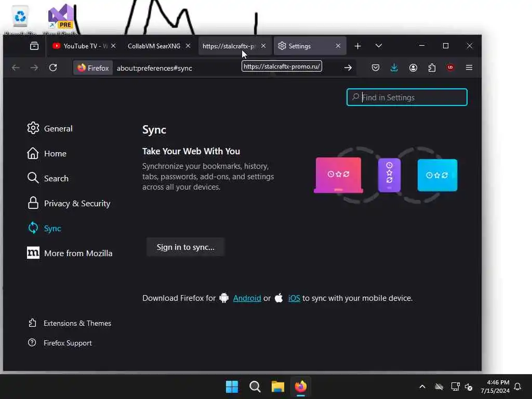This screenshot has height=399, width=532.
Task: Open a new tab with plus button
Action: click(x=357, y=46)
